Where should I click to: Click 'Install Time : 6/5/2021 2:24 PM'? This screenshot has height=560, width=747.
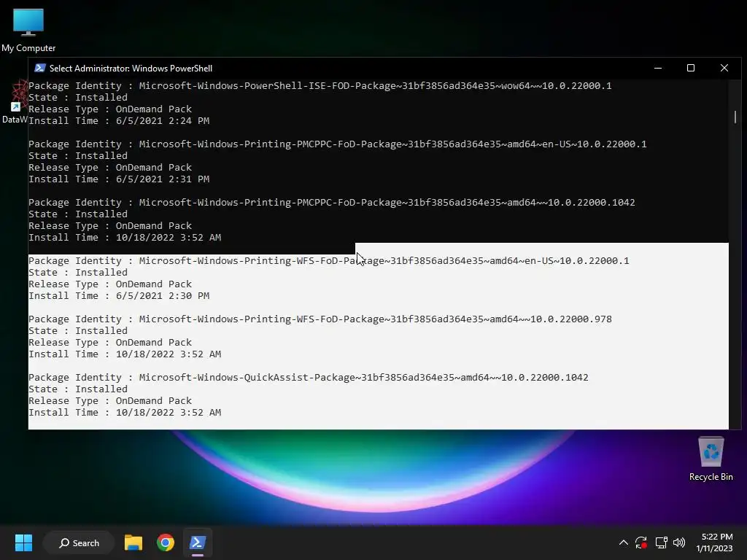tap(119, 120)
